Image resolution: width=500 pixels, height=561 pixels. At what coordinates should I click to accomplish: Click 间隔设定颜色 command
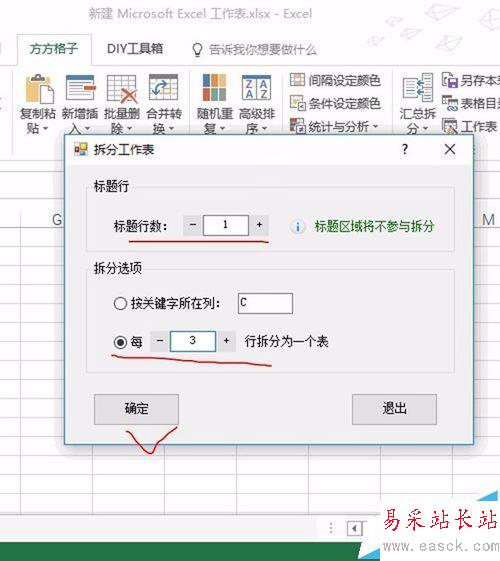click(335, 80)
